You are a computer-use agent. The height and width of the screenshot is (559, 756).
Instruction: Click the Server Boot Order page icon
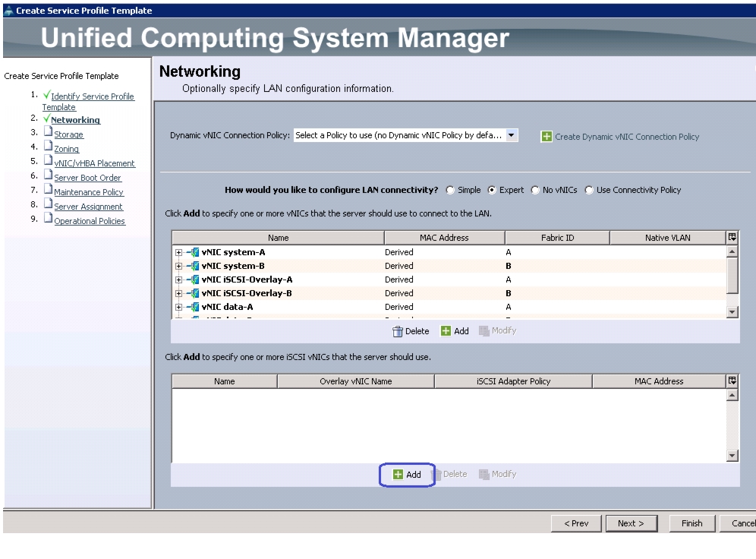tap(48, 175)
